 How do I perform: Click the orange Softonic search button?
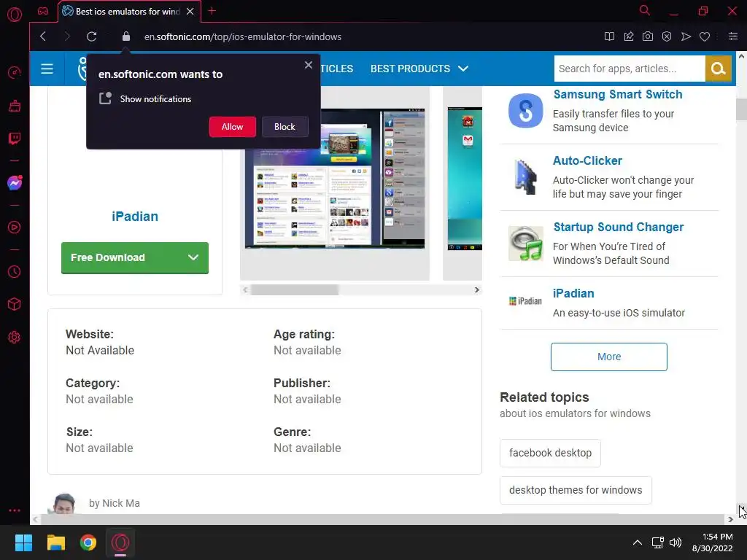click(718, 69)
